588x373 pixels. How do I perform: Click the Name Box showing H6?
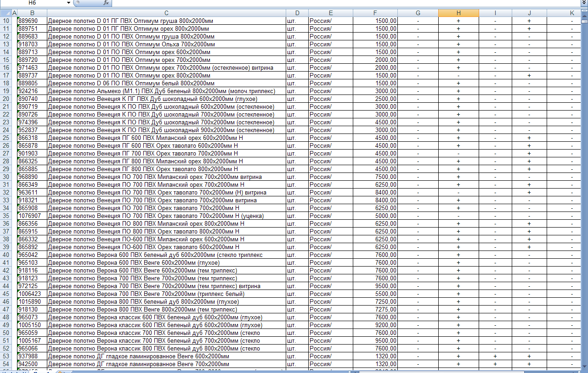coord(33,3)
